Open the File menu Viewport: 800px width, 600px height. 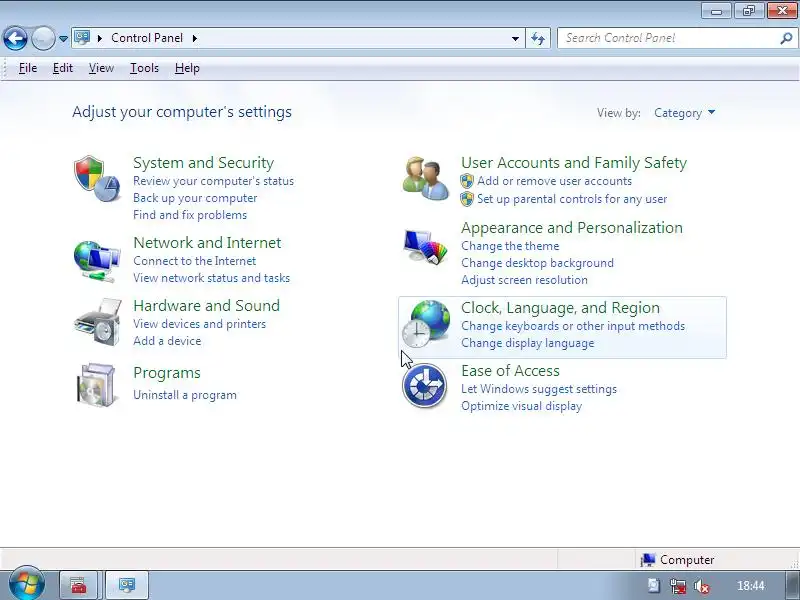[x=28, y=68]
